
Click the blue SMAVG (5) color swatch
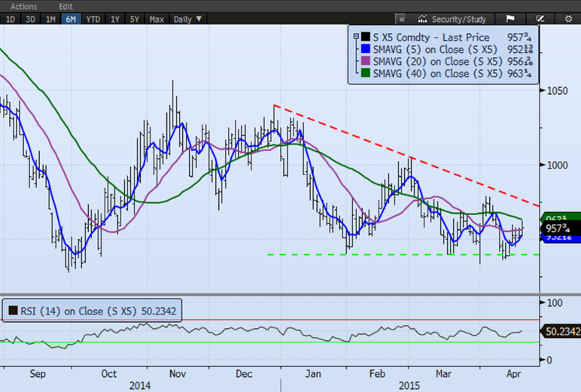coord(365,49)
